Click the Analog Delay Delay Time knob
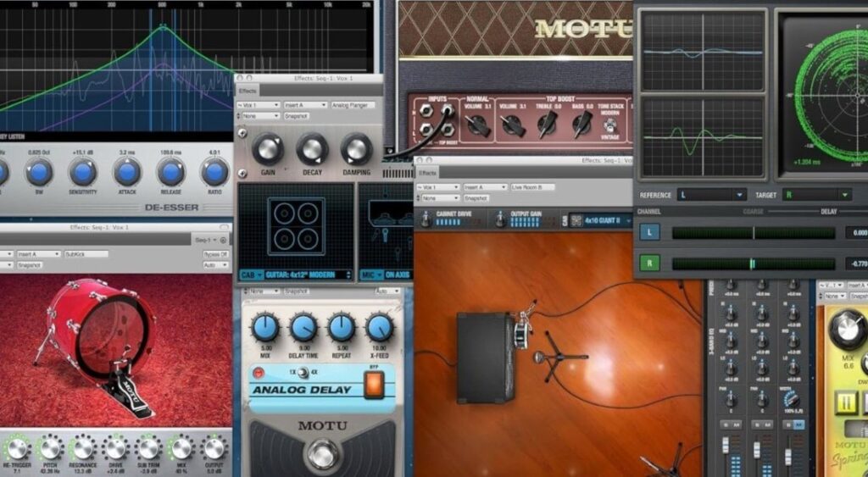 point(303,327)
